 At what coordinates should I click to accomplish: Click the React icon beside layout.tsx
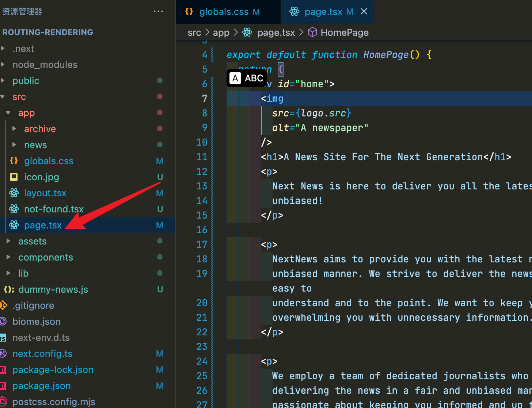14,193
